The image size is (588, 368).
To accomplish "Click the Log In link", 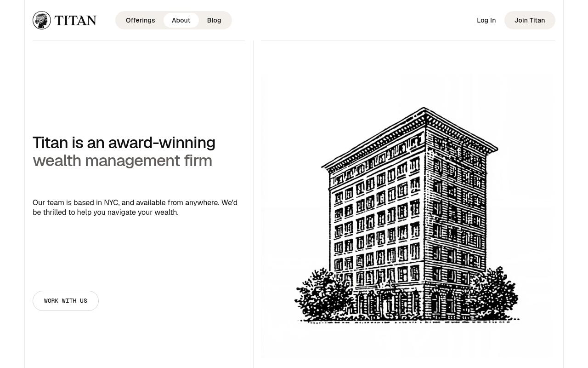I will tap(486, 20).
